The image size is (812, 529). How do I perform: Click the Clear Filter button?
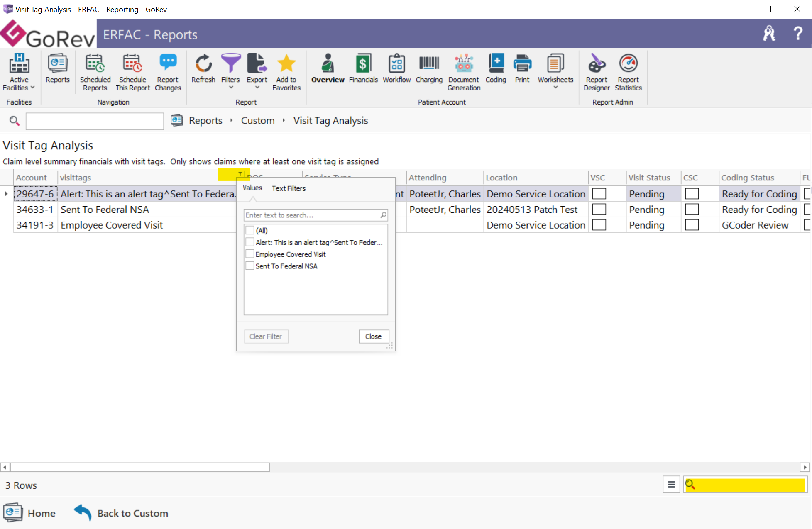(x=266, y=336)
